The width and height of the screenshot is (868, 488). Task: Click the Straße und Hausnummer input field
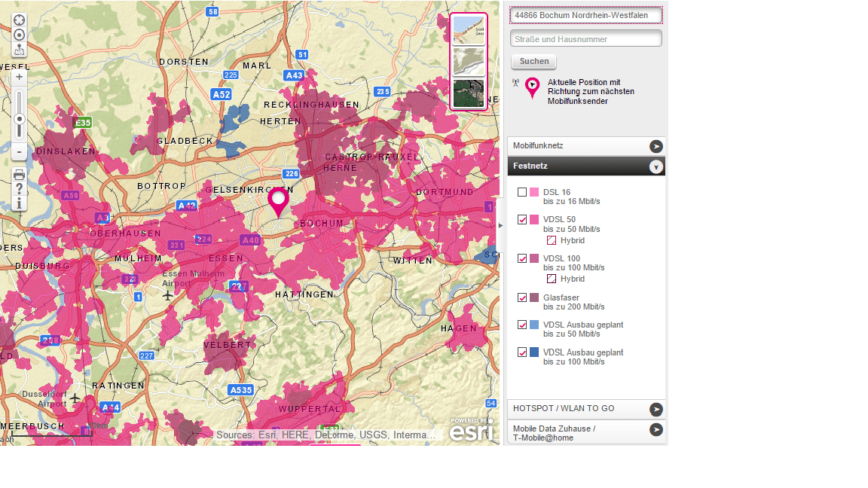point(586,38)
